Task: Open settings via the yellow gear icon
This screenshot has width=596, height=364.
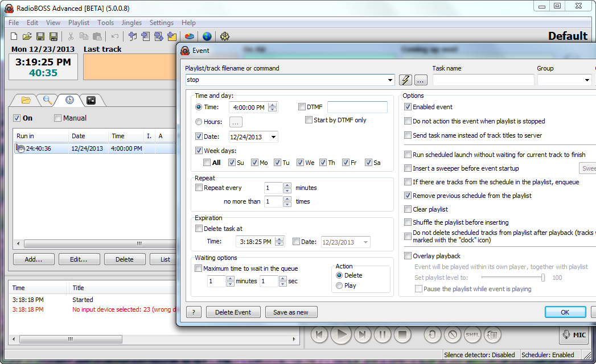Action: [x=225, y=36]
